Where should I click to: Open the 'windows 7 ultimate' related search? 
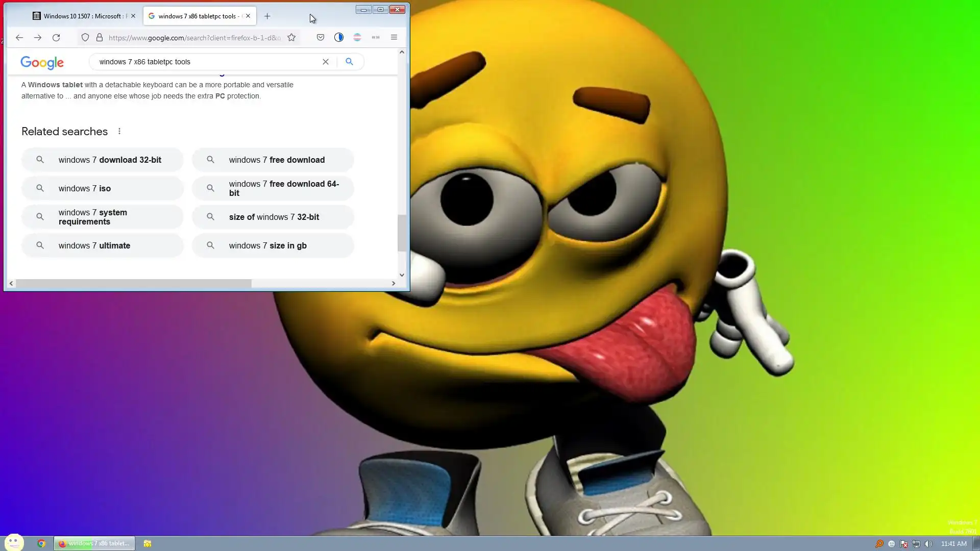point(102,246)
